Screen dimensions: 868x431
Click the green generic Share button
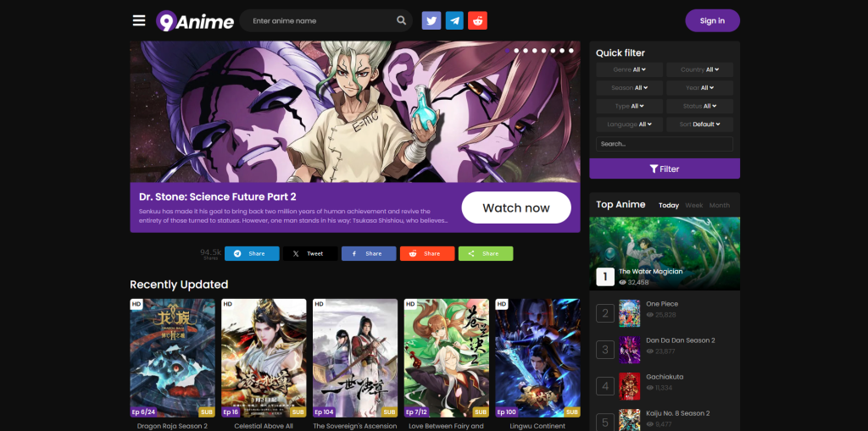pos(486,253)
